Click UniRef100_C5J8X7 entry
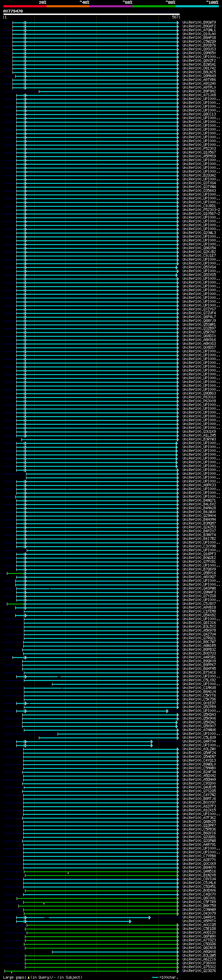 pos(199,604)
